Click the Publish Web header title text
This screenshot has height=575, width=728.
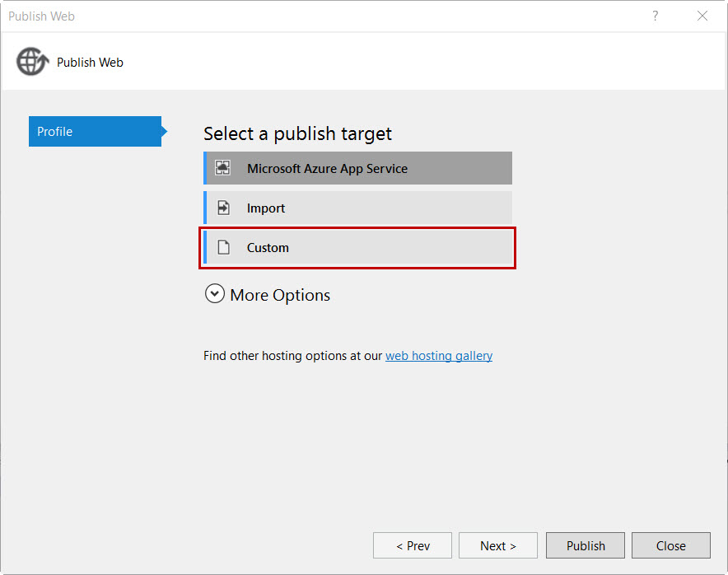(90, 63)
